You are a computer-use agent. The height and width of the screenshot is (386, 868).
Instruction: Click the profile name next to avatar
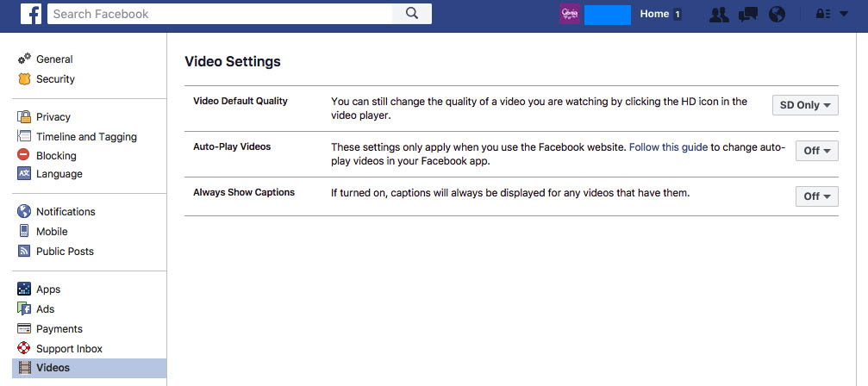tap(608, 15)
